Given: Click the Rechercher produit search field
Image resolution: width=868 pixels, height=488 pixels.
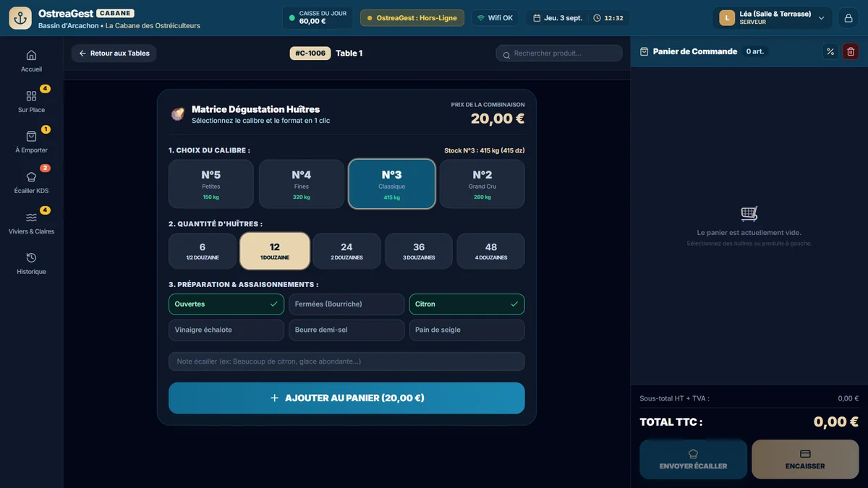Looking at the screenshot, I should [x=559, y=53].
